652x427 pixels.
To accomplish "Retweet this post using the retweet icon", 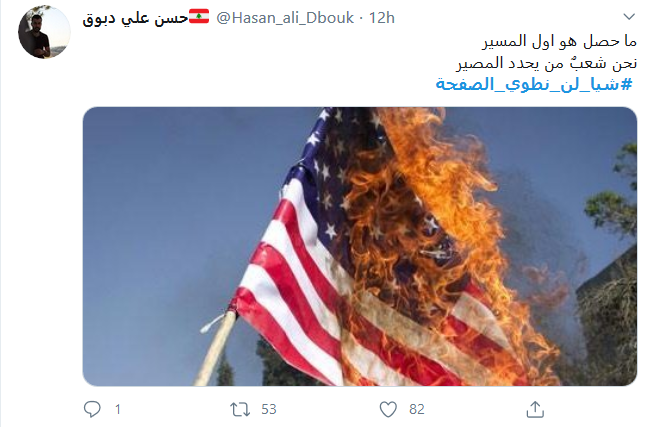I will [x=240, y=410].
